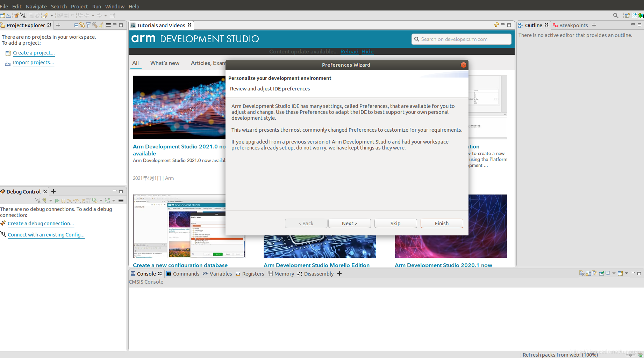Click Connect with an existing Config link
Screen dimensions: 644x358
tap(46, 235)
